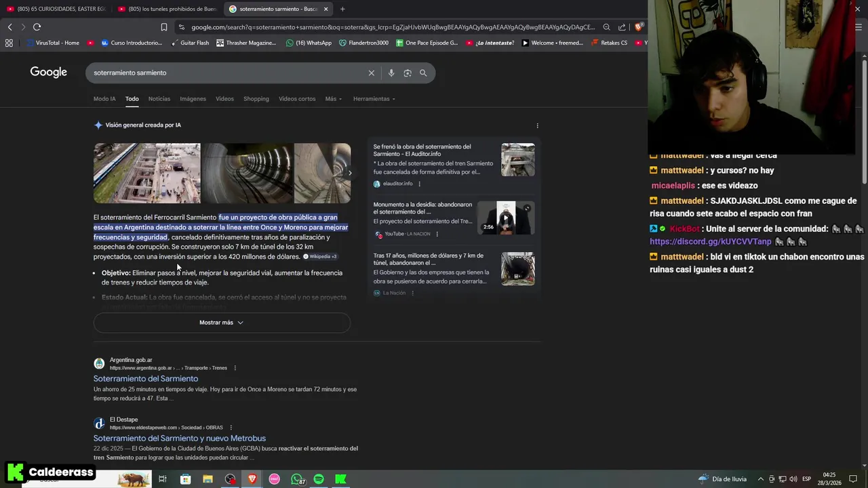868x488 pixels.
Task: Open the (16) WhatsApp bookmark
Action: (309, 43)
